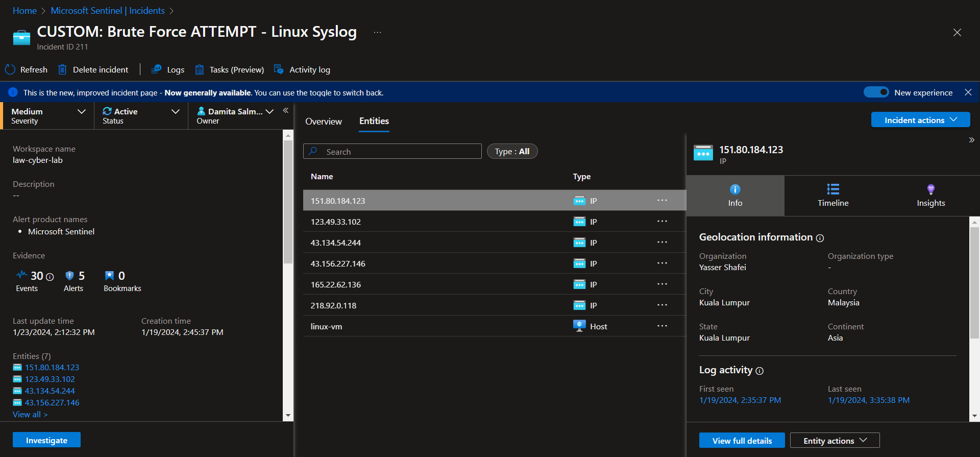
Task: Click the Delete incident trash icon
Action: 62,69
